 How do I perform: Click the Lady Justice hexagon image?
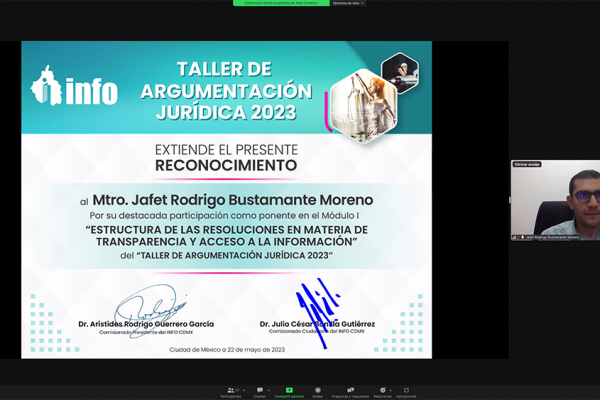[x=363, y=106]
